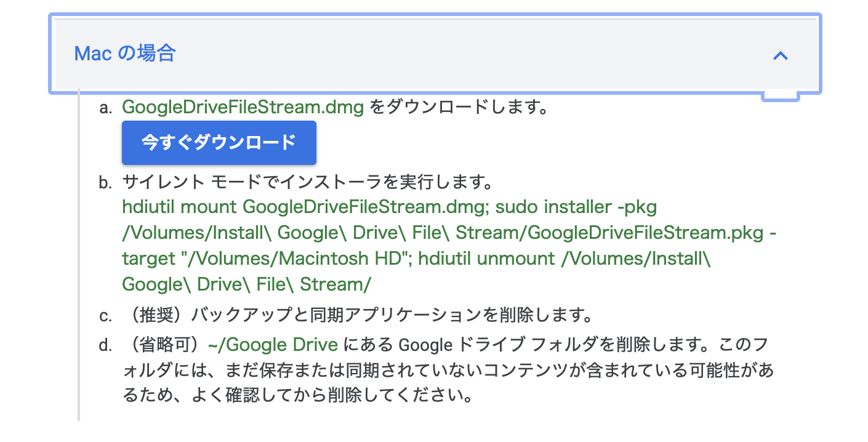The height and width of the screenshot is (442, 868).
Task: Click the GoogleDriveFileStream.dmg green filename in step a
Action: coord(243,107)
